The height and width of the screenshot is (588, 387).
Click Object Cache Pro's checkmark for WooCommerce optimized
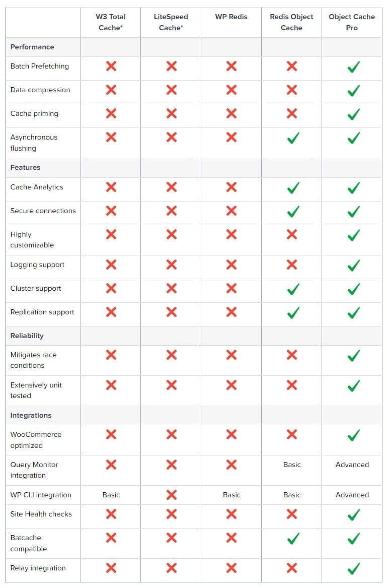pyautogui.click(x=353, y=435)
